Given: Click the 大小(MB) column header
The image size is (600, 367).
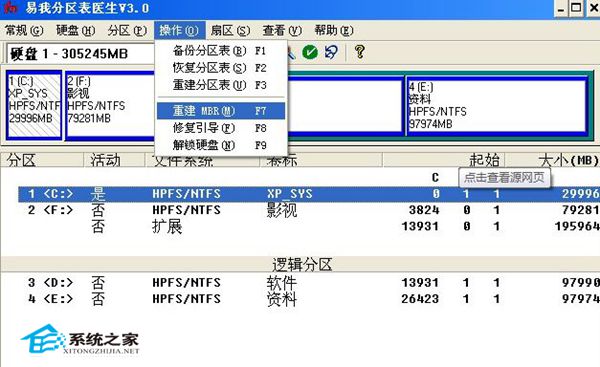Looking at the screenshot, I should [x=553, y=160].
